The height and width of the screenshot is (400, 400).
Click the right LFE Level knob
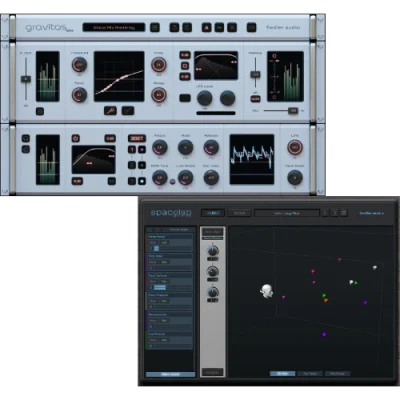228,98
